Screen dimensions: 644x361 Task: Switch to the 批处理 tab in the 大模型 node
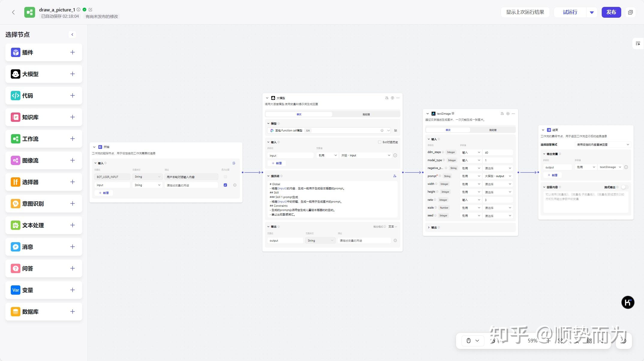pyautogui.click(x=366, y=114)
